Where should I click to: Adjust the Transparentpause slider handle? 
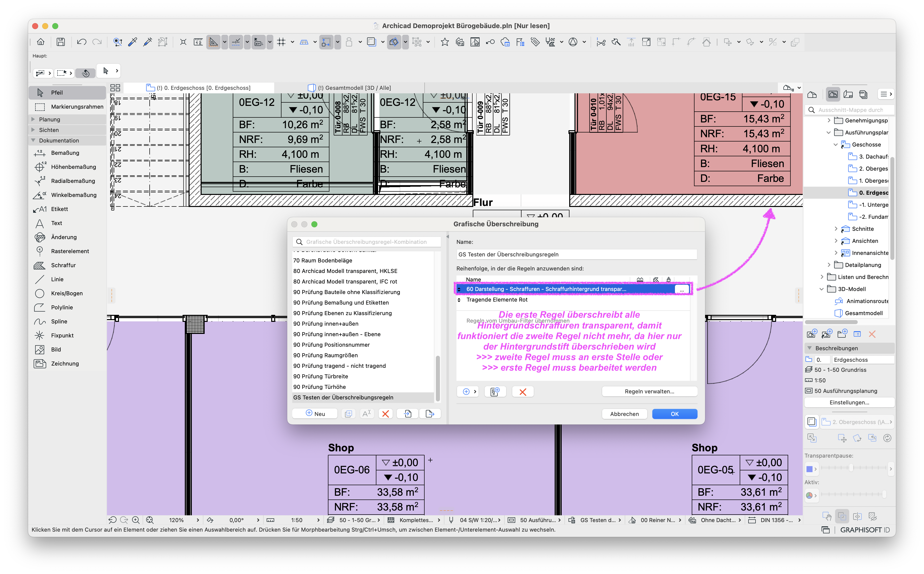pyautogui.click(x=851, y=468)
